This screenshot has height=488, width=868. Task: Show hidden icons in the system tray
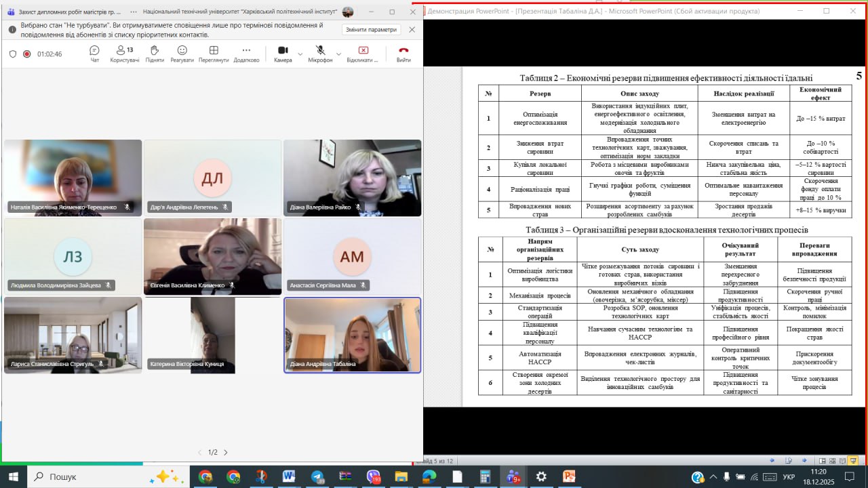pos(713,477)
